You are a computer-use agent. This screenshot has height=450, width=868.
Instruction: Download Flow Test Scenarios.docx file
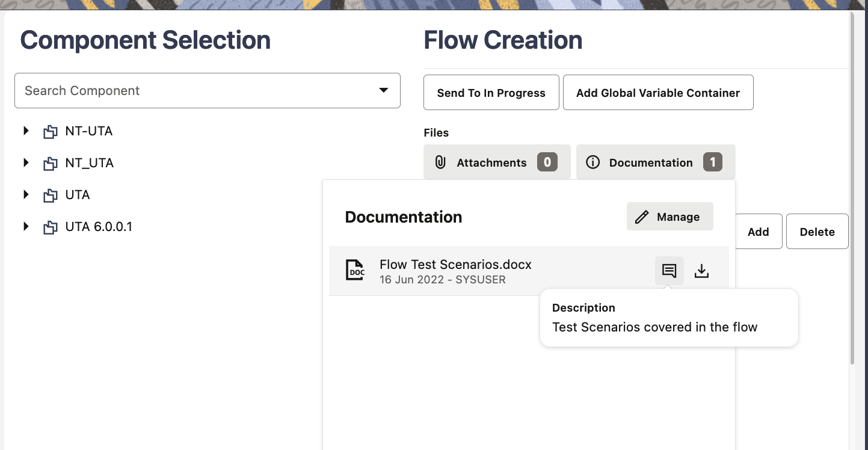(701, 271)
